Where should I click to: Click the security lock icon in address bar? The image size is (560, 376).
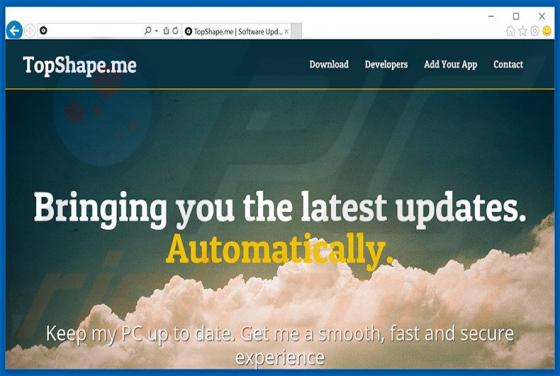tap(166, 31)
